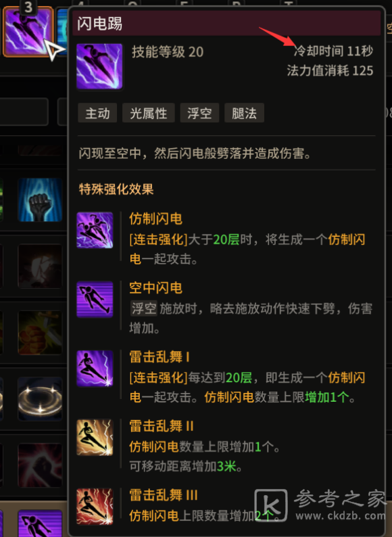Click the glowing ring skill icon
The height and width of the screenshot is (537, 392).
pos(40,399)
